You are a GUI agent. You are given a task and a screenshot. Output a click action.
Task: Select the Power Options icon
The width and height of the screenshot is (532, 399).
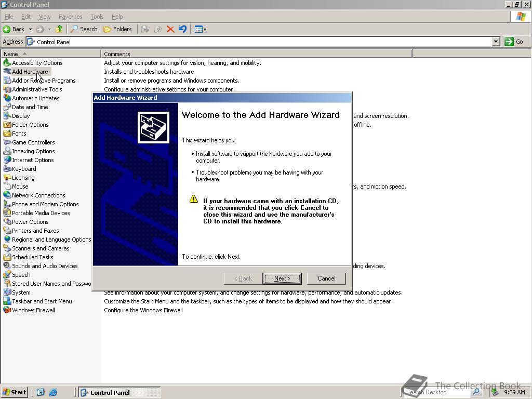(7, 221)
